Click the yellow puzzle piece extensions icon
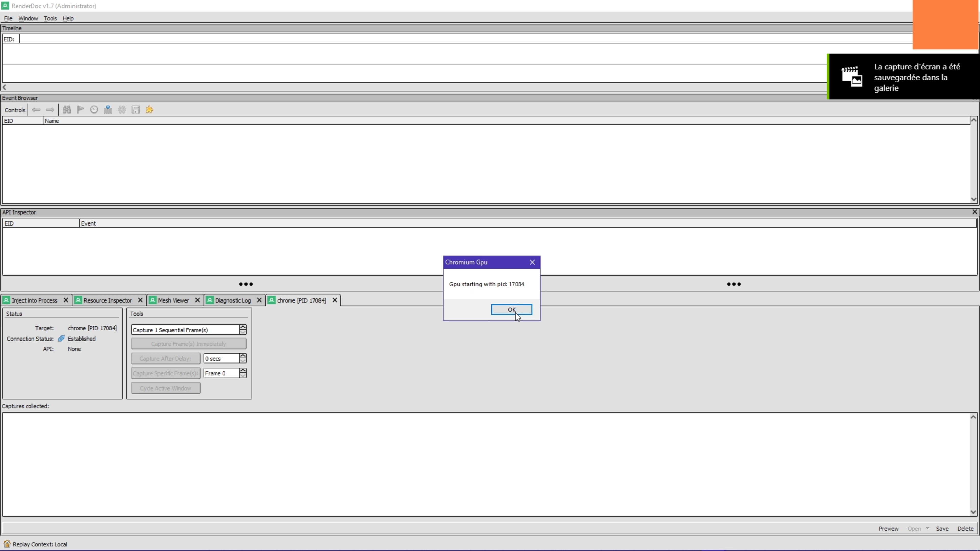 coord(150,110)
